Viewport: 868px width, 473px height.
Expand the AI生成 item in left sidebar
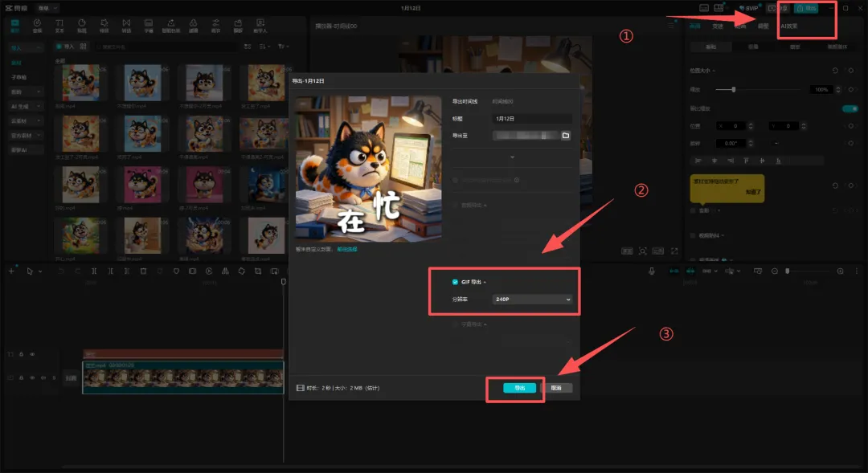[26, 106]
